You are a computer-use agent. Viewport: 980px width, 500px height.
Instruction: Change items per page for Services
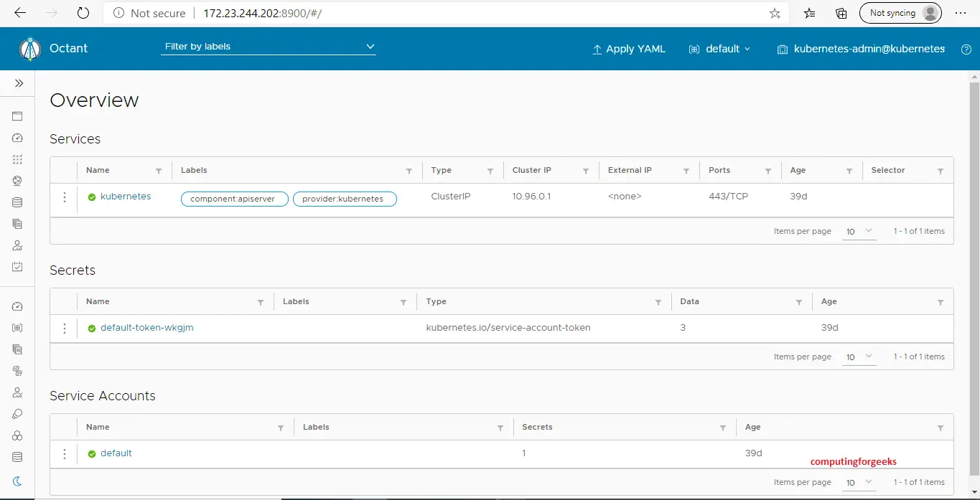(859, 231)
